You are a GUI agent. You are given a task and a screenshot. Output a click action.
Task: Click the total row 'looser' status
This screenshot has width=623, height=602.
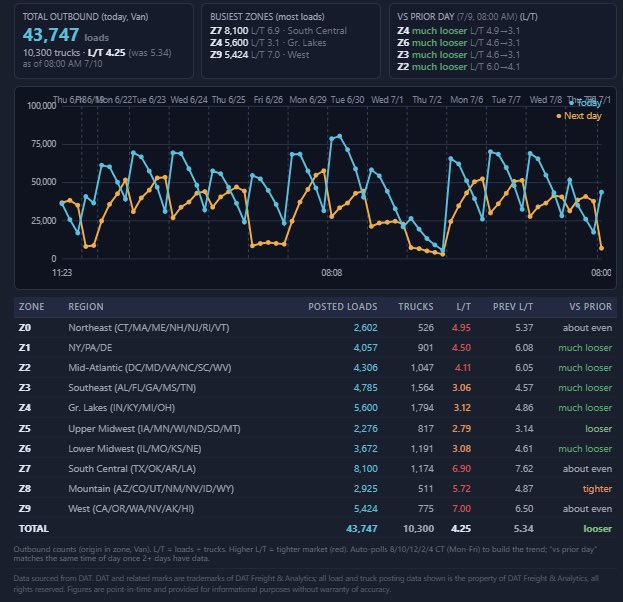(x=598, y=529)
